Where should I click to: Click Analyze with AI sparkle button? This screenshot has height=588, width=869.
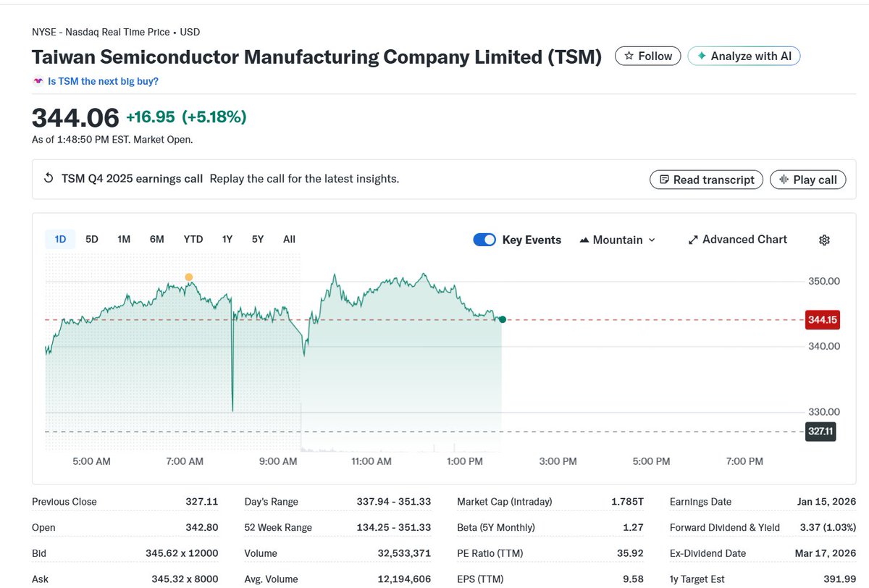(744, 56)
